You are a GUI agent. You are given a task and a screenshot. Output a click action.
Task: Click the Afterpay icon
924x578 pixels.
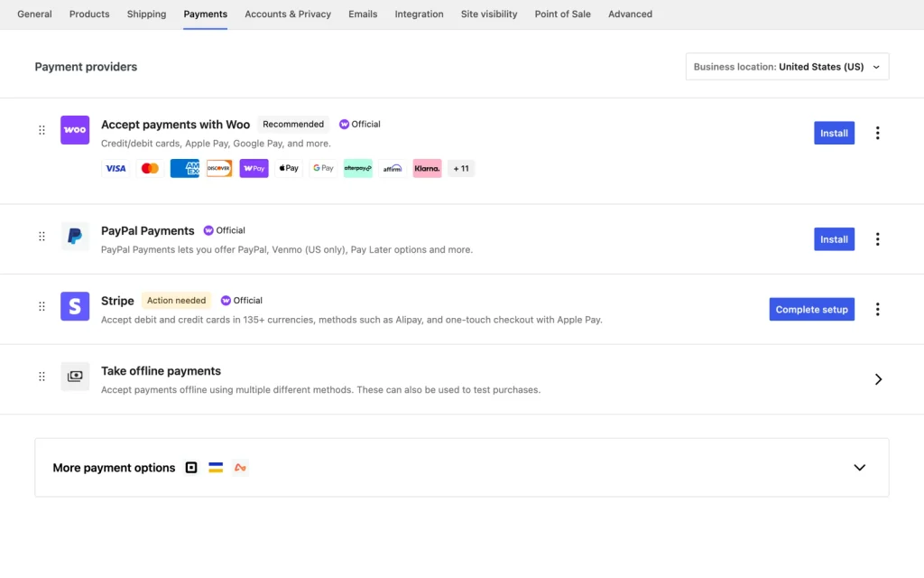point(358,168)
